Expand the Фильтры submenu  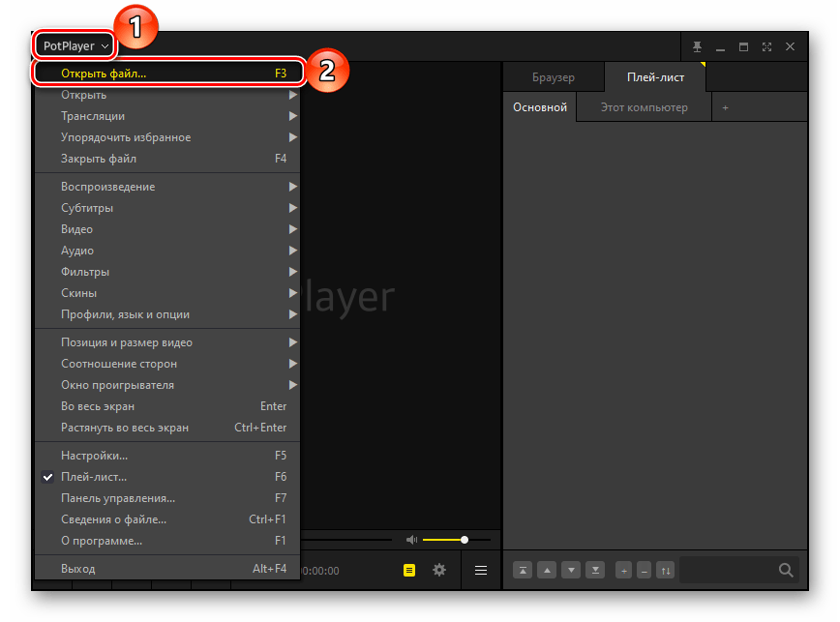click(x=167, y=272)
